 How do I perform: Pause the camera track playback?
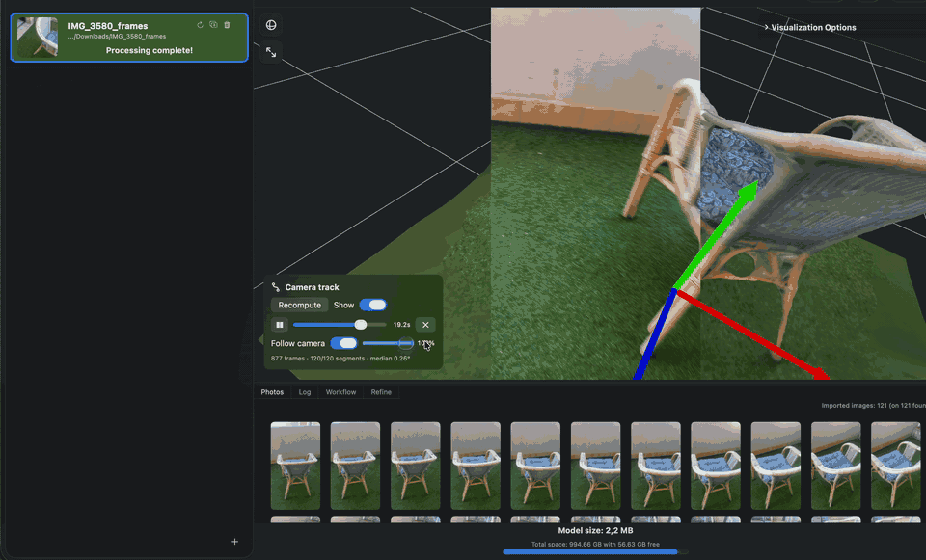280,325
